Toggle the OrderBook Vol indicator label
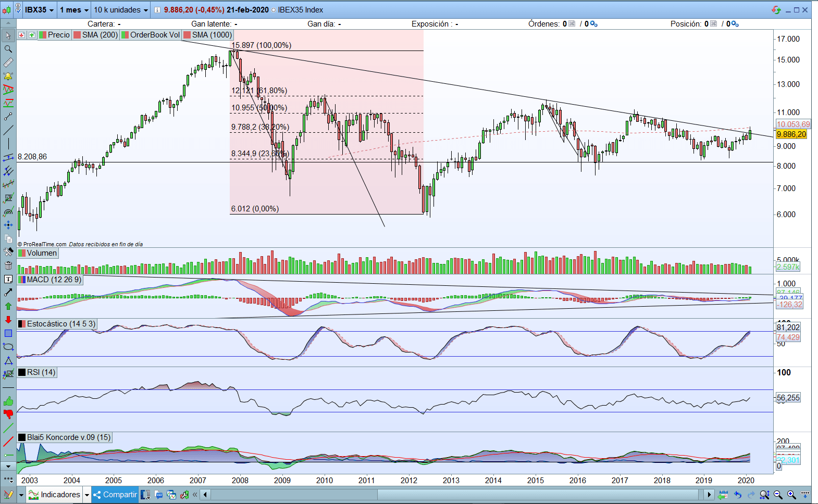Image resolution: width=818 pixels, height=504 pixels. (151, 35)
